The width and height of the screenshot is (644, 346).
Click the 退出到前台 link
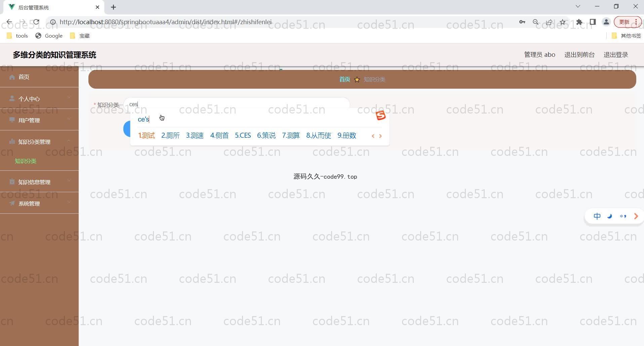[x=579, y=55]
